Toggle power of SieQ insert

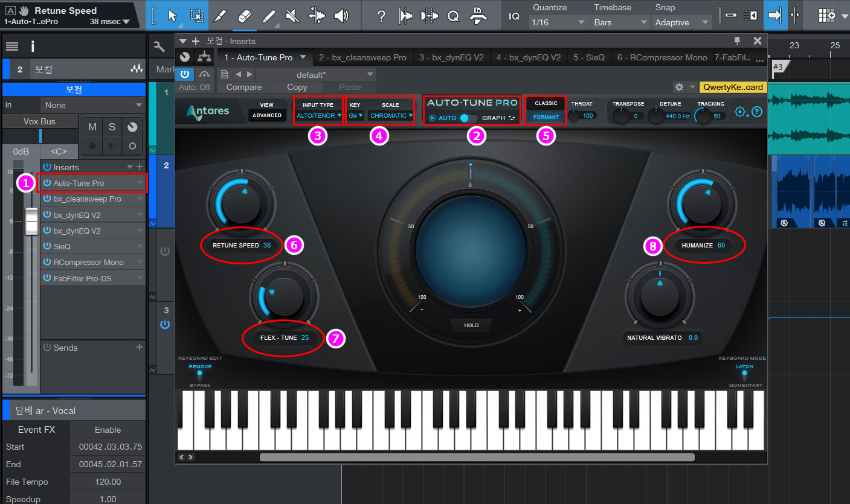(x=47, y=246)
